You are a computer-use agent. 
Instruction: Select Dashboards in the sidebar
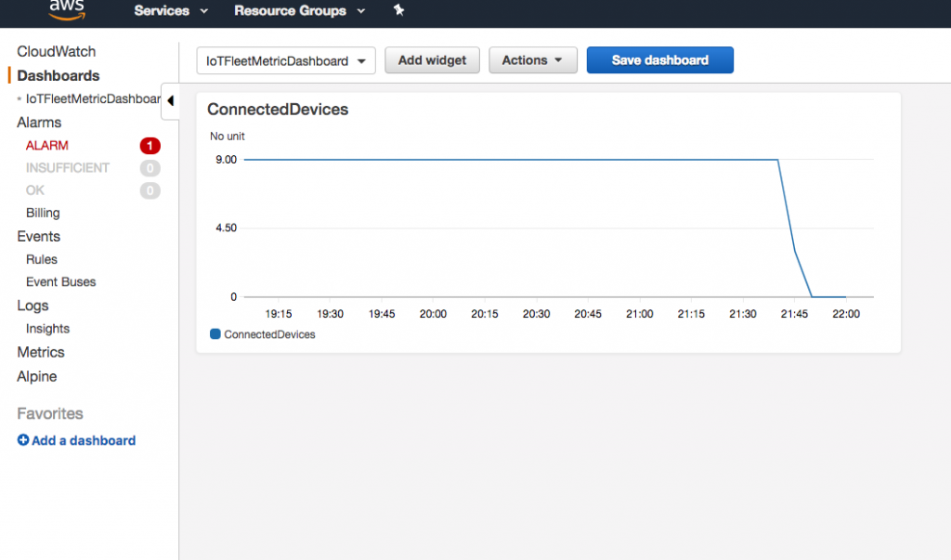coord(59,76)
